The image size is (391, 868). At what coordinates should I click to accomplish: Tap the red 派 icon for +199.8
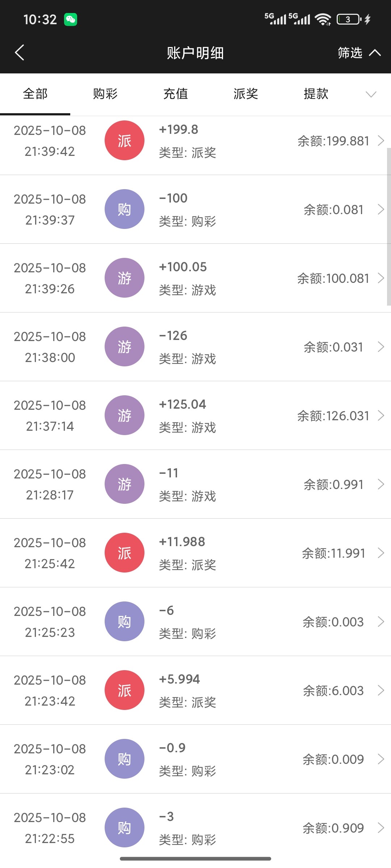tap(124, 140)
